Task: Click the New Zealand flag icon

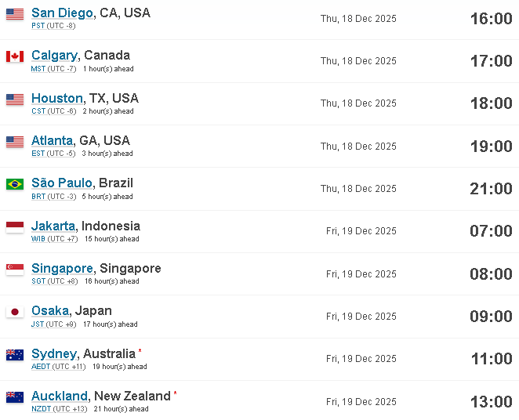Action: coord(15,397)
